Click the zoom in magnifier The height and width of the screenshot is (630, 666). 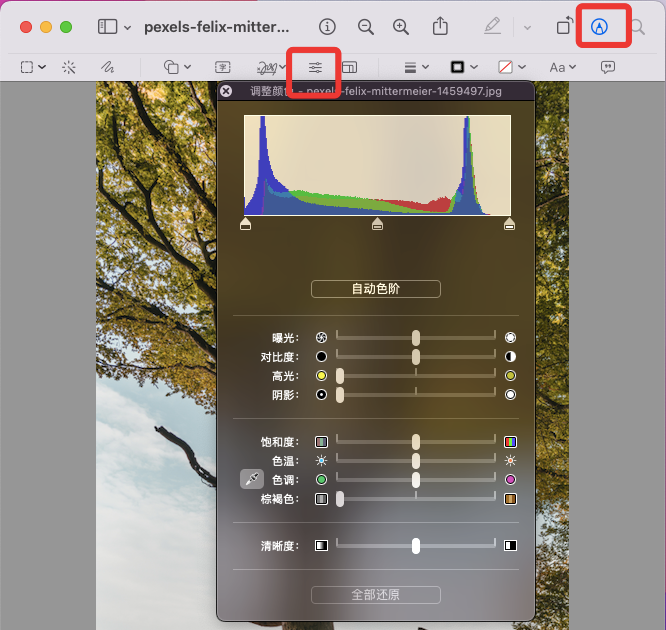pyautogui.click(x=401, y=27)
